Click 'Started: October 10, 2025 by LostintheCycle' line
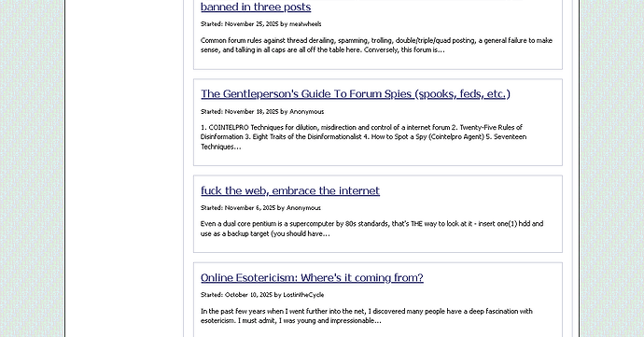The height and width of the screenshot is (337, 644). [x=262, y=295]
